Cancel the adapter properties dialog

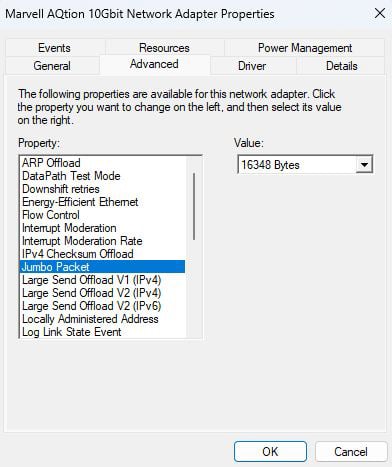coord(351,452)
